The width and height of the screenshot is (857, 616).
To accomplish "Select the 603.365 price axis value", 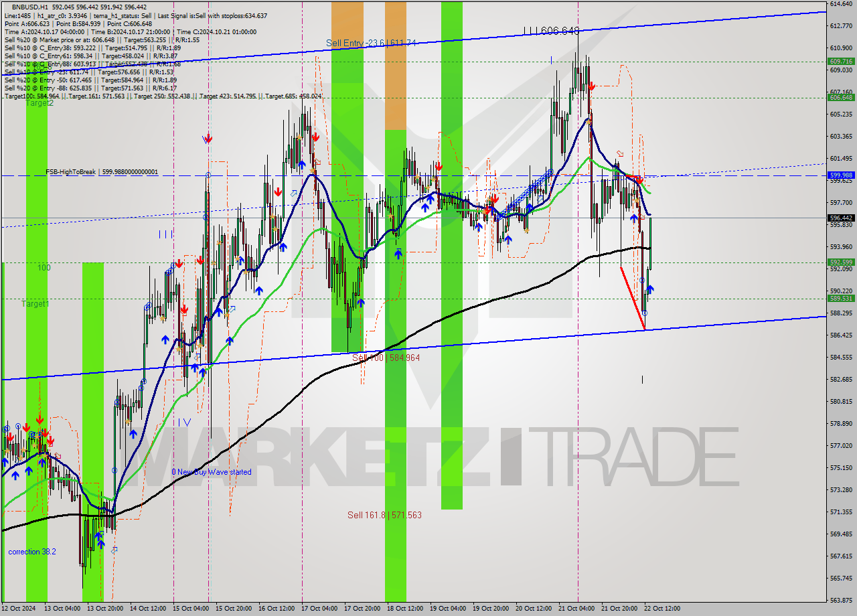I will click(x=841, y=137).
